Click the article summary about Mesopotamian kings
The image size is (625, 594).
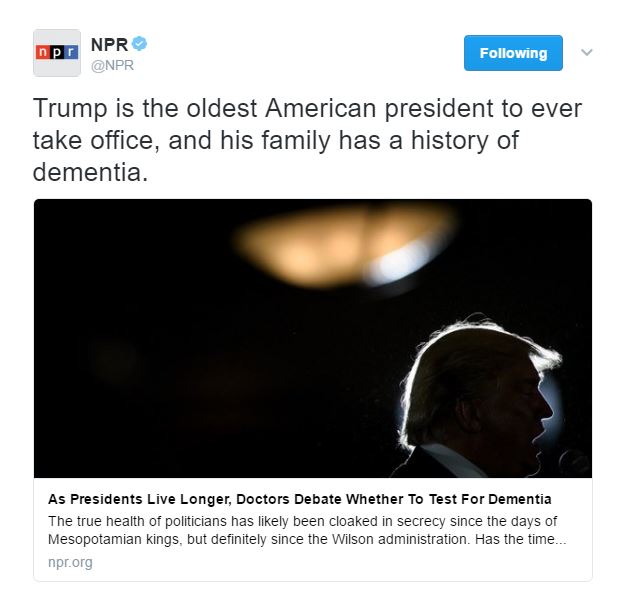[x=307, y=530]
